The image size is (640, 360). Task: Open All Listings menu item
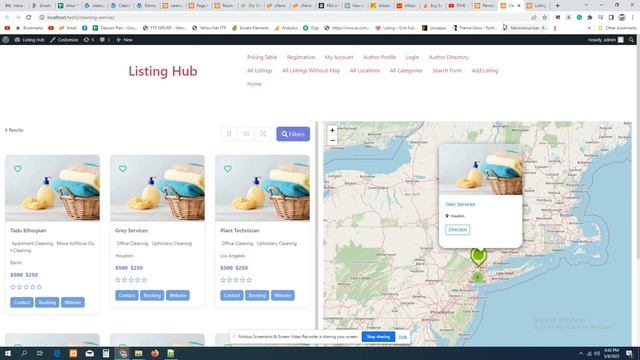tap(260, 71)
